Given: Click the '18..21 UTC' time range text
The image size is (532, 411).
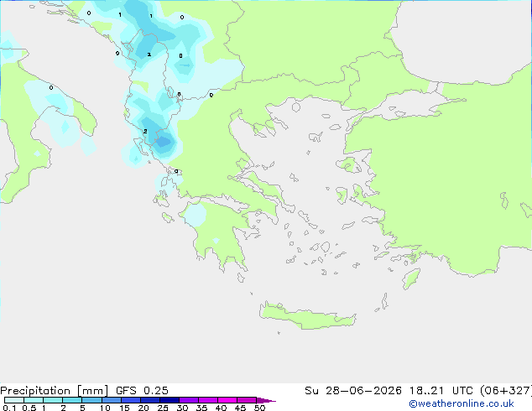Looking at the screenshot, I should pyautogui.click(x=441, y=391).
